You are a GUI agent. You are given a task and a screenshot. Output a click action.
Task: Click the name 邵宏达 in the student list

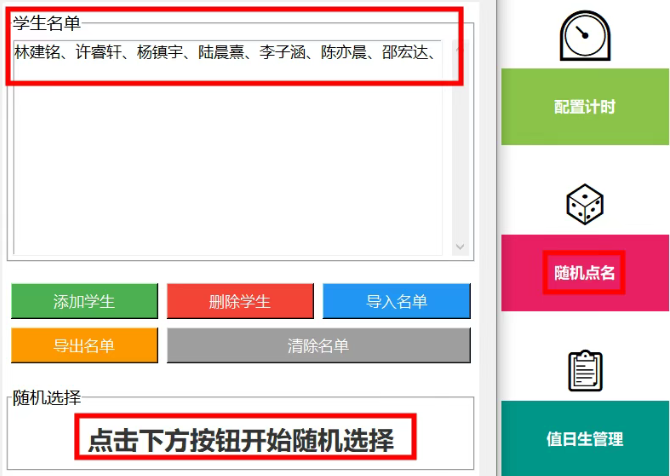coord(405,53)
